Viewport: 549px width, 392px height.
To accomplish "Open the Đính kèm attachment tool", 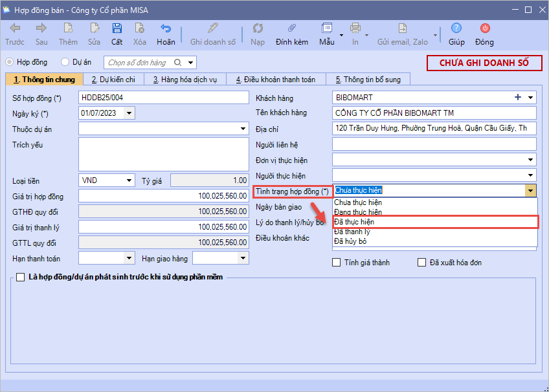I will click(x=291, y=28).
